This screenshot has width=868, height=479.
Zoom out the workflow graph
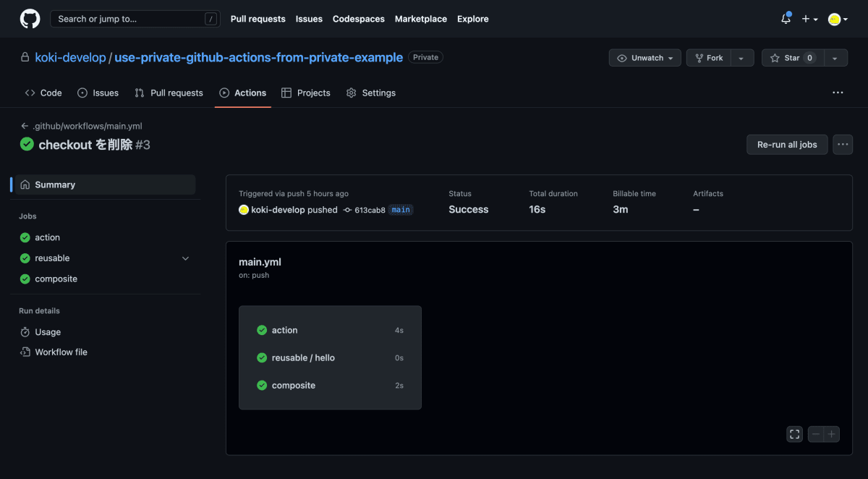click(x=816, y=434)
